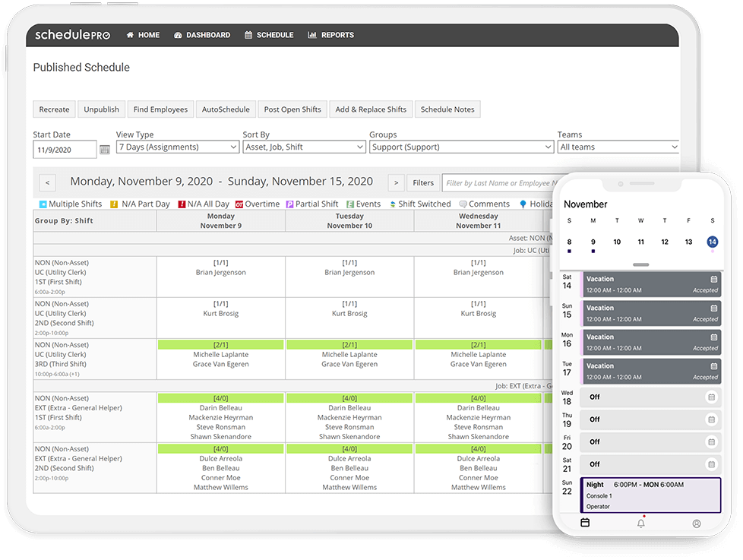
Task: Open the Sort By dropdown
Action: [303, 147]
